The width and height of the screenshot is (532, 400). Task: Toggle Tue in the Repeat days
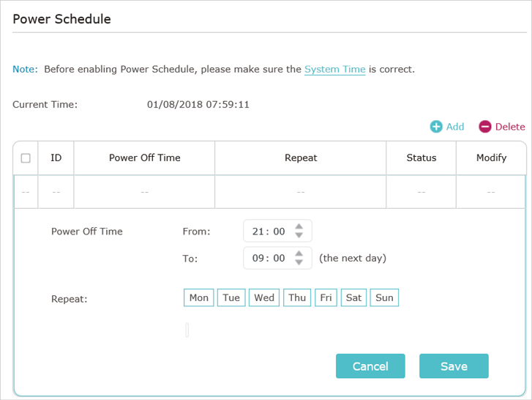pos(231,297)
